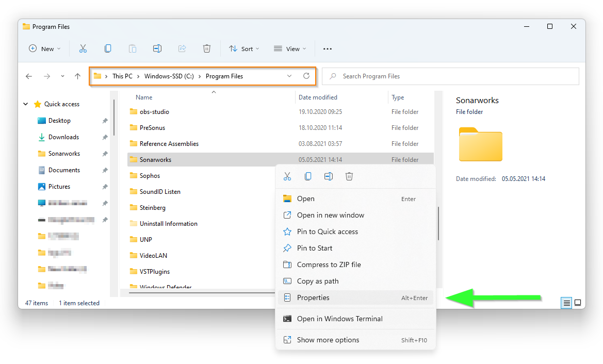603x364 pixels.
Task: Click the Delete icon in the context menu
Action: tap(349, 176)
